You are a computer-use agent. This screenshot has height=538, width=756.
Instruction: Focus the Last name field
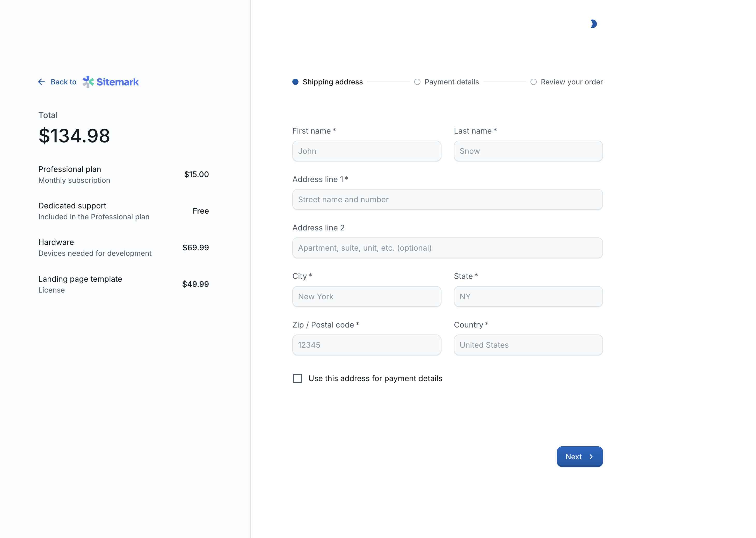(x=528, y=151)
